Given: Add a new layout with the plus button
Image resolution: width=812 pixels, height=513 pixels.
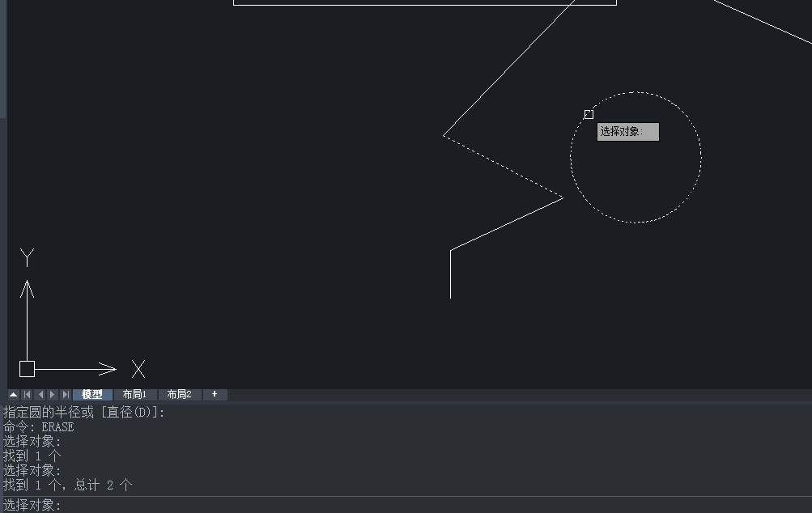Looking at the screenshot, I should click(x=215, y=395).
